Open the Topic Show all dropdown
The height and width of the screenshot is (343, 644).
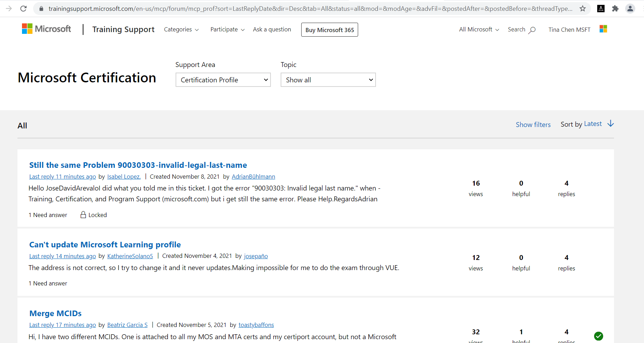[x=328, y=80]
